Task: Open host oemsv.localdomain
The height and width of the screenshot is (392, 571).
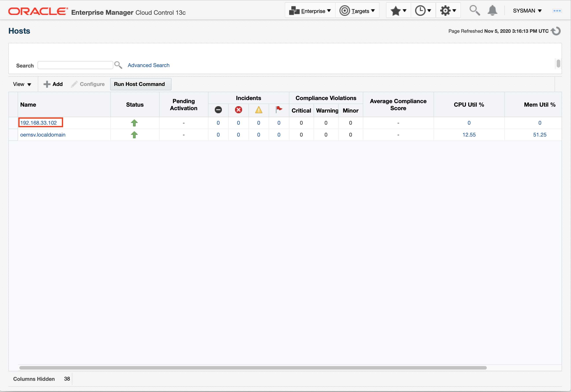Action: click(43, 135)
